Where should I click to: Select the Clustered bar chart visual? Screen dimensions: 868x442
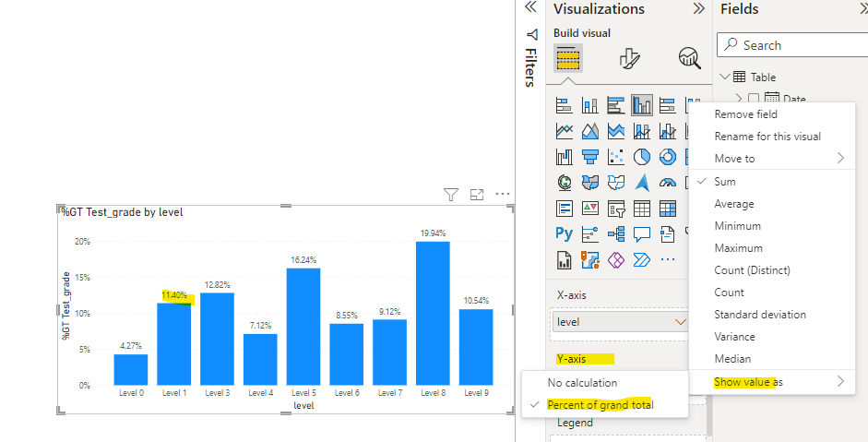coord(616,104)
